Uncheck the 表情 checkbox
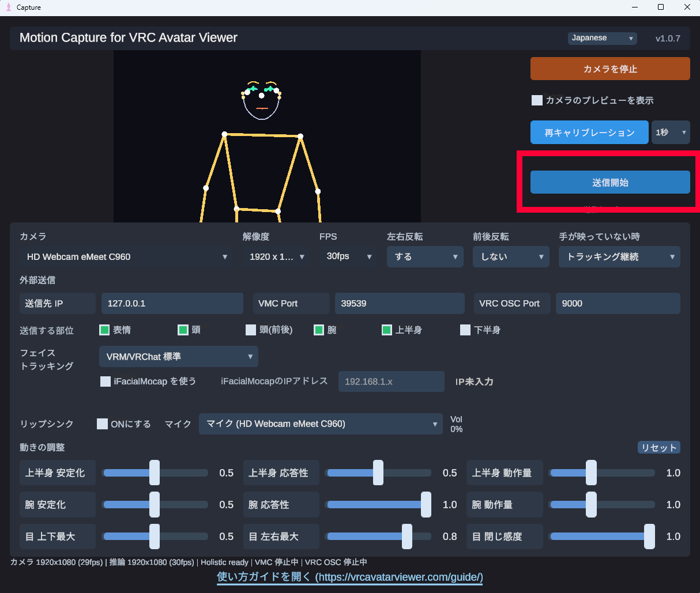 click(104, 330)
